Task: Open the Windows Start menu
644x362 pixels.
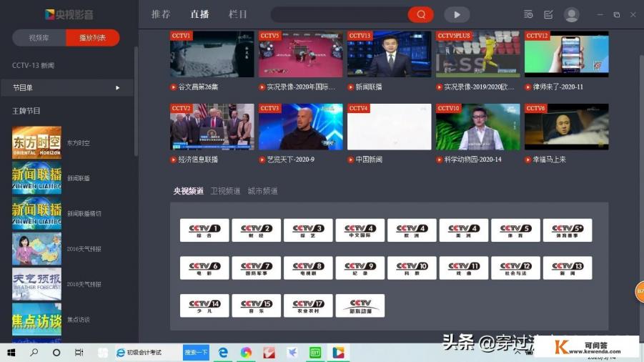Action: (11, 353)
